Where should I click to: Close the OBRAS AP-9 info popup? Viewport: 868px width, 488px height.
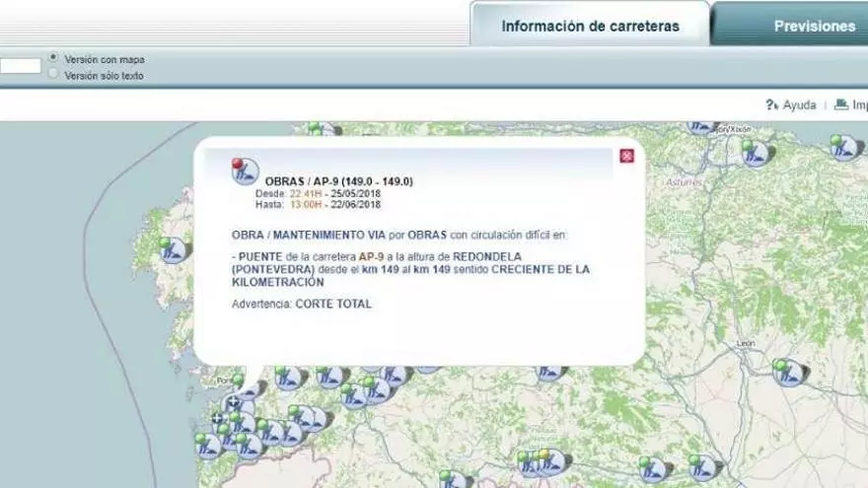coord(626,156)
